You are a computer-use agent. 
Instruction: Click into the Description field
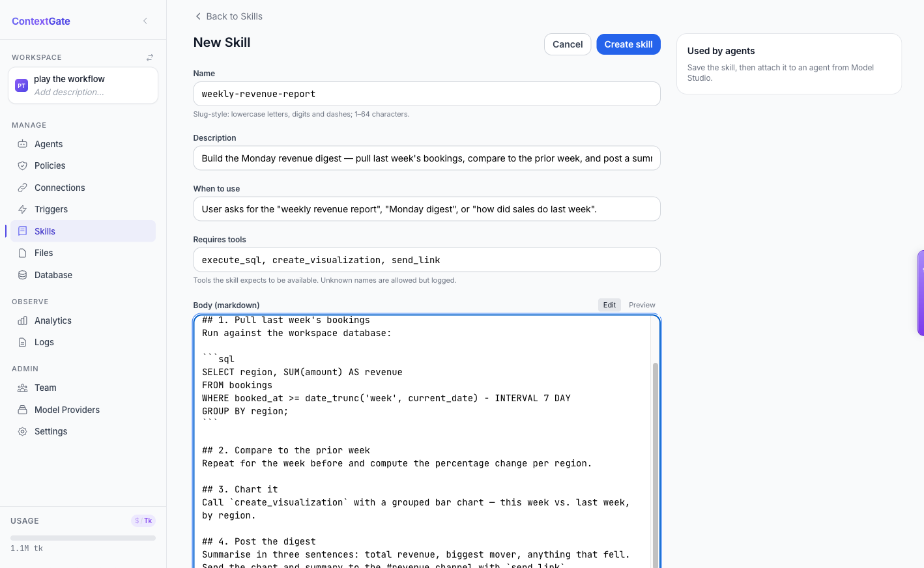point(427,158)
